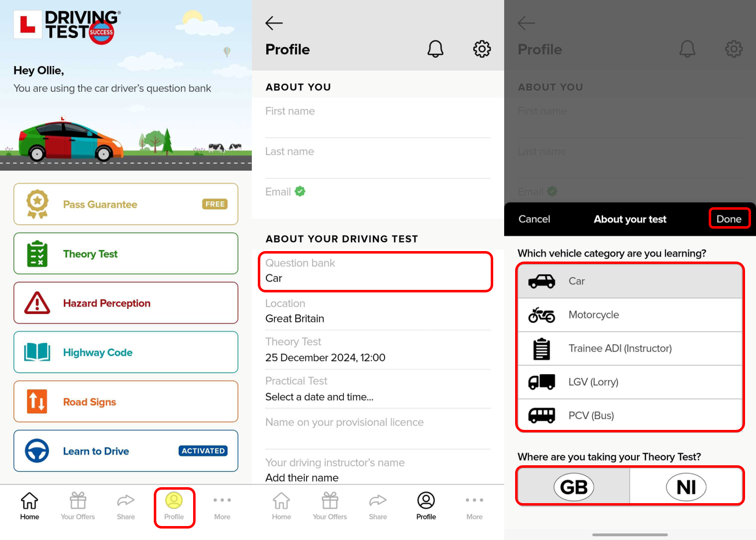Select GB as Theory Test location
Image resolution: width=756 pixels, height=540 pixels.
pos(574,487)
